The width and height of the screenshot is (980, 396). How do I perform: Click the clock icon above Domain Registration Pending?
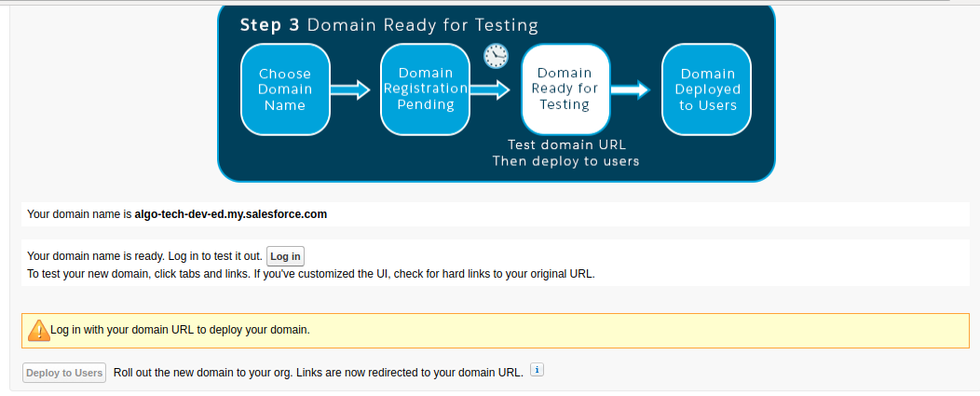pos(496,56)
